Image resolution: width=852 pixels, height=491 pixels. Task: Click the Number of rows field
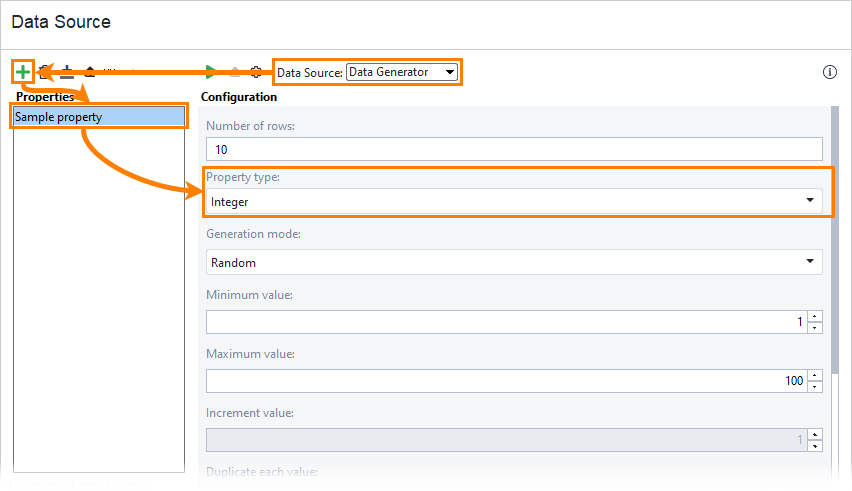514,148
